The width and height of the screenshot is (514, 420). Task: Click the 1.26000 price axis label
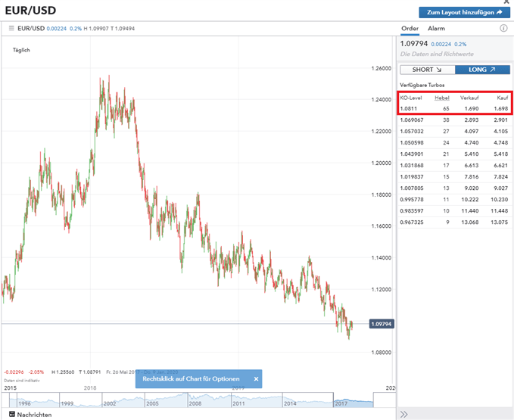point(382,68)
